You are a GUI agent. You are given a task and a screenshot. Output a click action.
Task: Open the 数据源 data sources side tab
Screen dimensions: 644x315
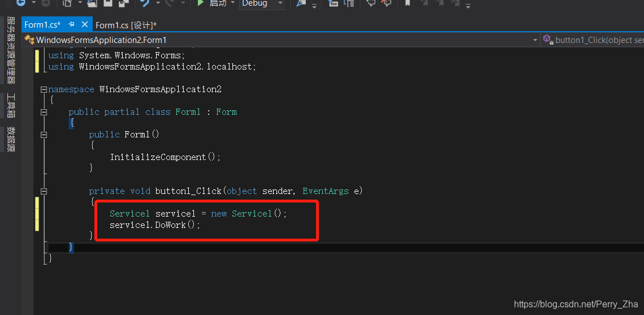(11, 139)
